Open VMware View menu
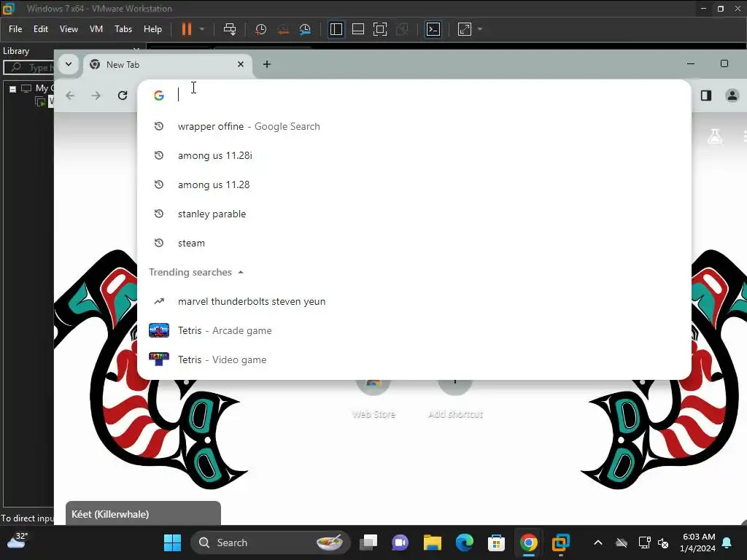The height and width of the screenshot is (560, 747). coord(69,29)
